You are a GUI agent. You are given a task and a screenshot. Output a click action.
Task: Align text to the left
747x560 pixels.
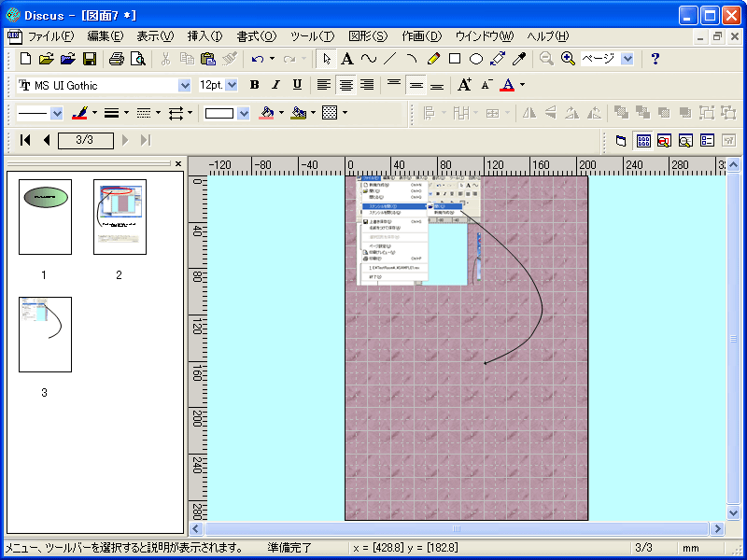(x=324, y=85)
